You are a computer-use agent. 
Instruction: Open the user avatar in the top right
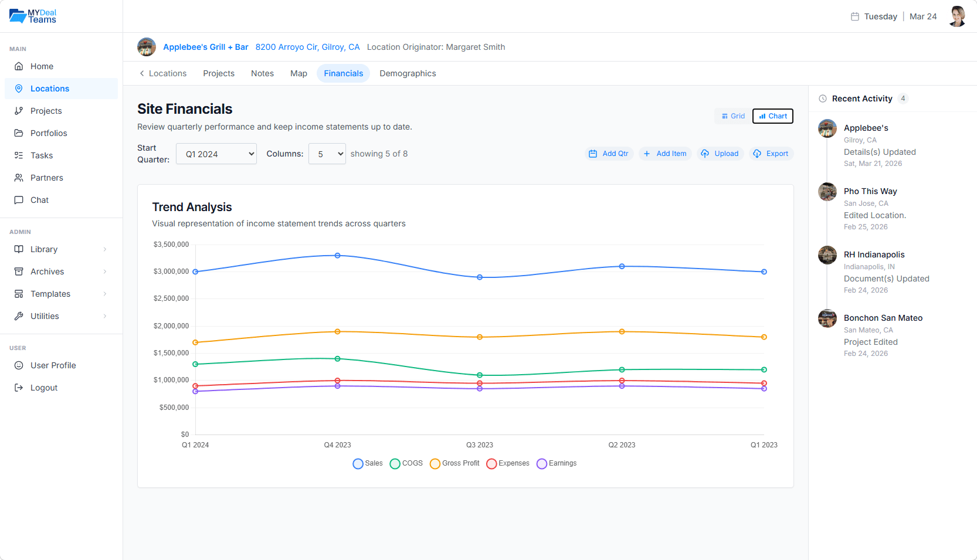(957, 16)
